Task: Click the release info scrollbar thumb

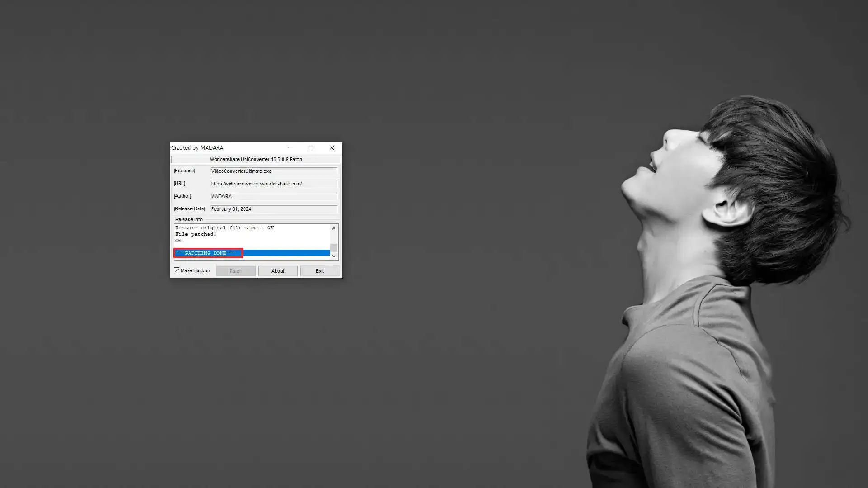Action: coord(334,247)
